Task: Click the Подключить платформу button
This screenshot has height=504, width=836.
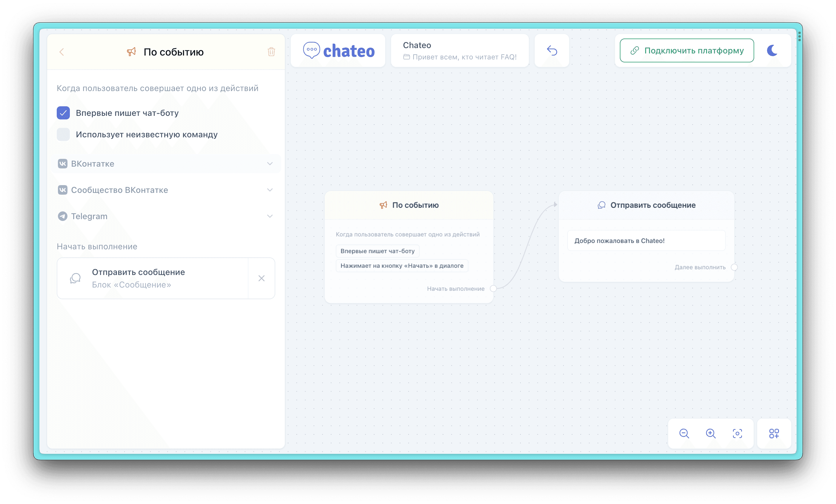Action: (x=687, y=50)
